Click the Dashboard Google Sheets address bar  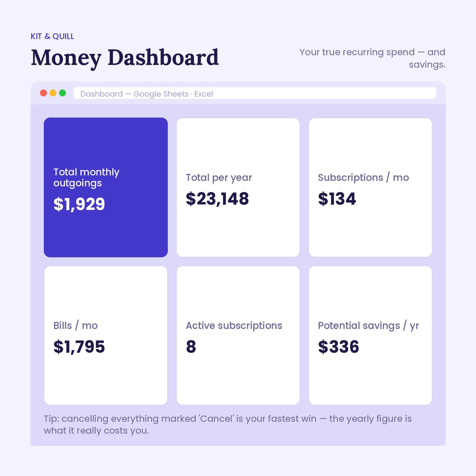point(255,93)
